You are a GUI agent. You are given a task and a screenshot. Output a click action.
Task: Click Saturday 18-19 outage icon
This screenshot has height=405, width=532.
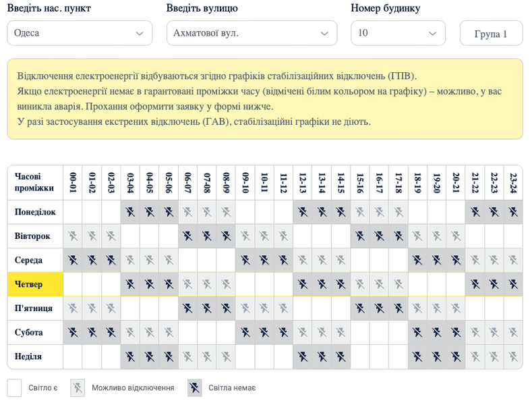(x=417, y=333)
